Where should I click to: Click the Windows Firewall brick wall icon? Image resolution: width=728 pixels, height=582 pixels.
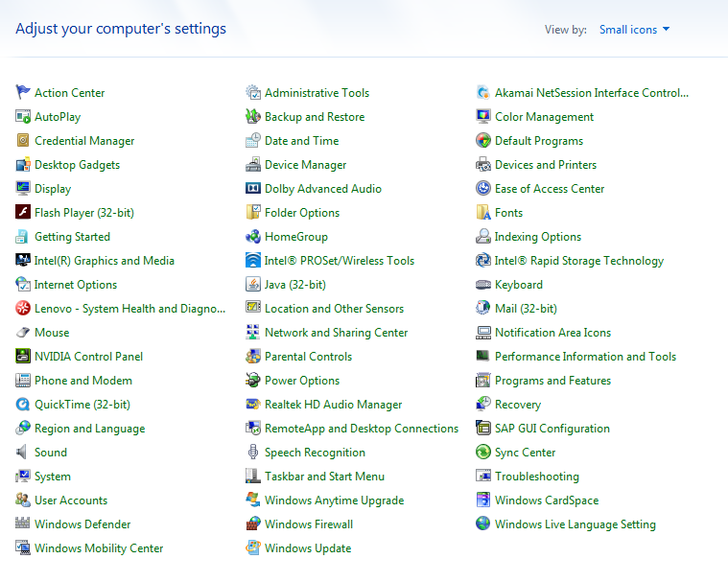click(253, 524)
